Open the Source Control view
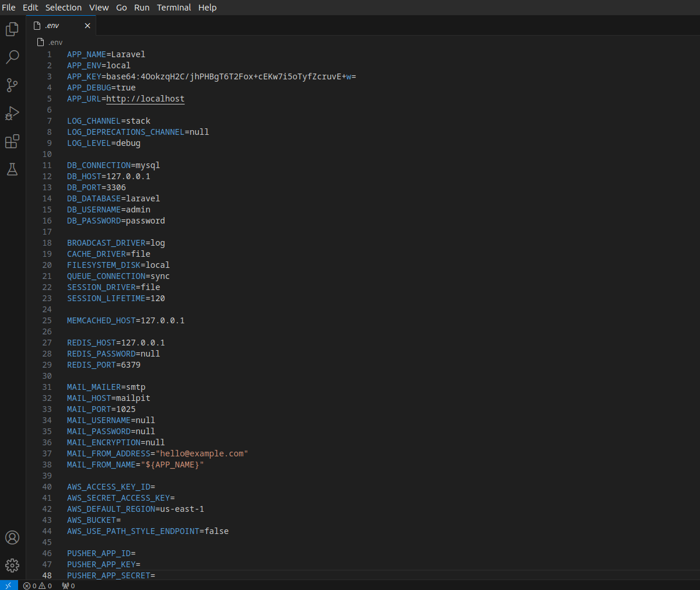Image resolution: width=700 pixels, height=590 pixels. [x=12, y=85]
